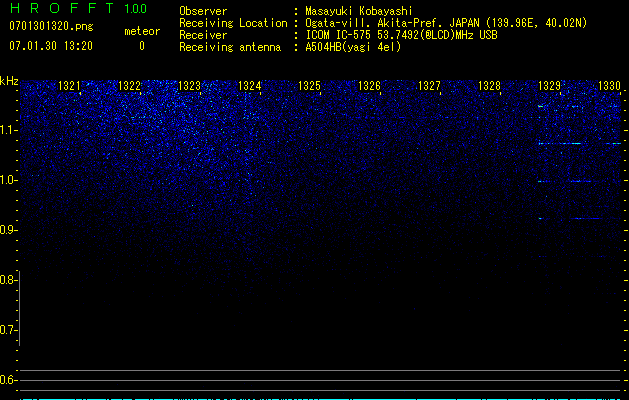
Task: Click the 1326 time marker
Action: click(369, 86)
